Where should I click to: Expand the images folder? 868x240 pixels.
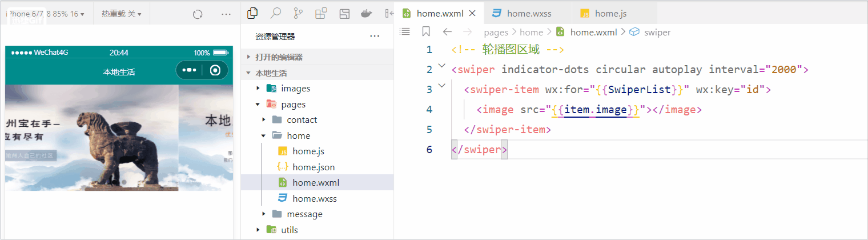258,89
